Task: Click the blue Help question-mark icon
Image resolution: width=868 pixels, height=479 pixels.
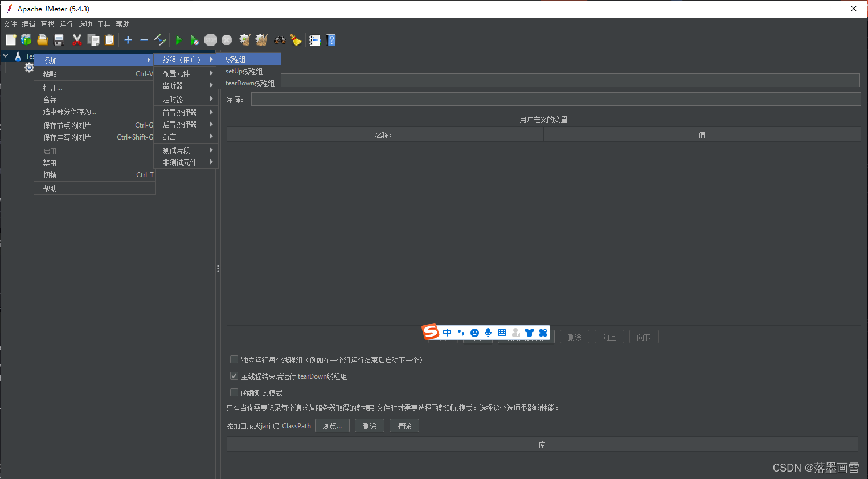Action: 331,40
